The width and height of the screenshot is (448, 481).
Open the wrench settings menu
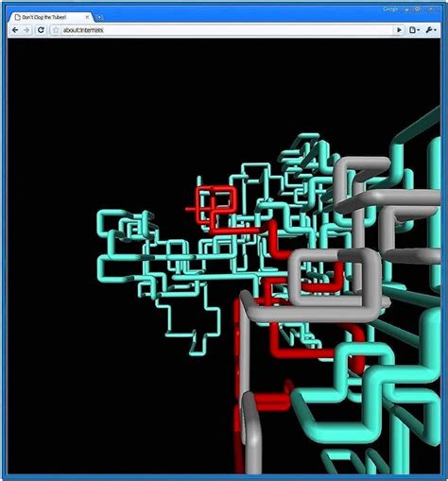(430, 30)
